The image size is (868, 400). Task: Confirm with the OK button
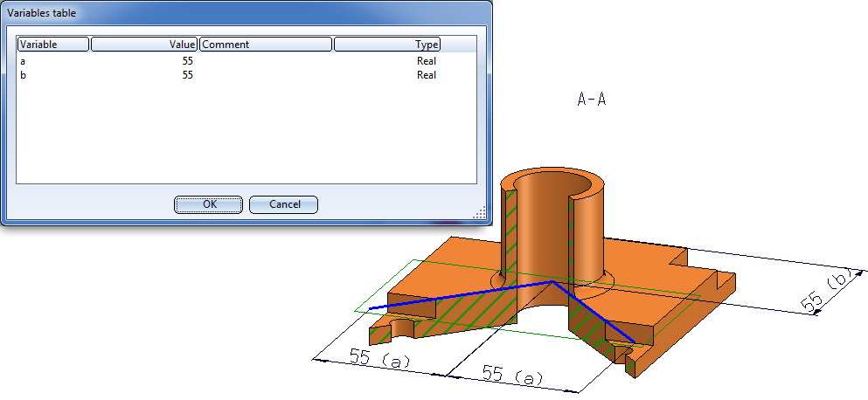[x=208, y=204]
